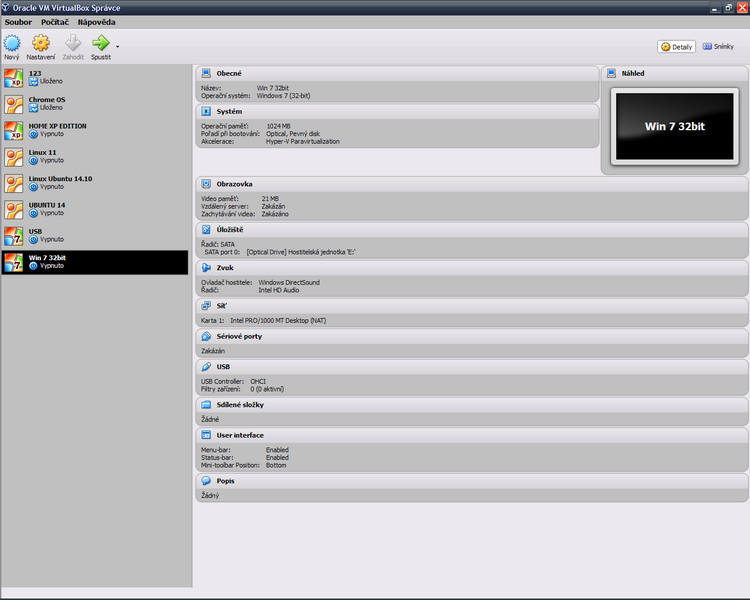Click the Úložiště storage section icon
The image size is (750, 600).
coord(206,230)
